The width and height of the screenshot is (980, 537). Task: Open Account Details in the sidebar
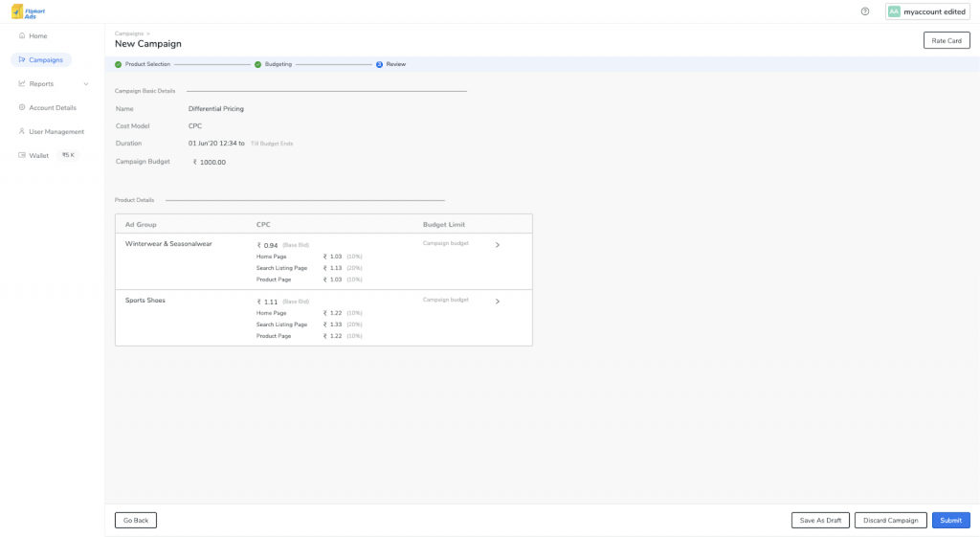[53, 107]
